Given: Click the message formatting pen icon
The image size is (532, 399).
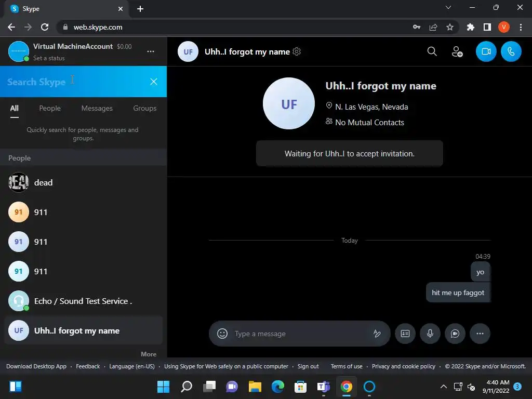Looking at the screenshot, I should (377, 334).
